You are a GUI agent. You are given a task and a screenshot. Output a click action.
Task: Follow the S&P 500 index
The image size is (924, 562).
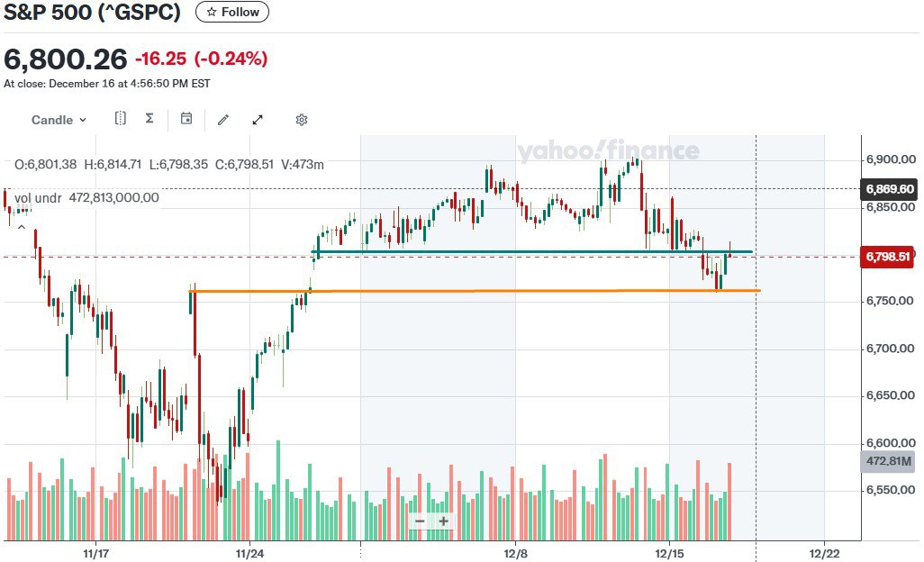(x=231, y=13)
